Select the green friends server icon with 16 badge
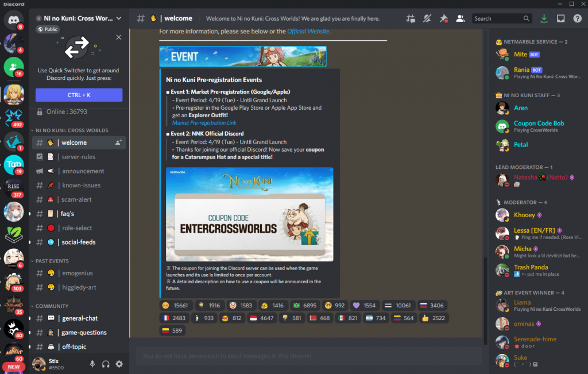 pos(14,67)
